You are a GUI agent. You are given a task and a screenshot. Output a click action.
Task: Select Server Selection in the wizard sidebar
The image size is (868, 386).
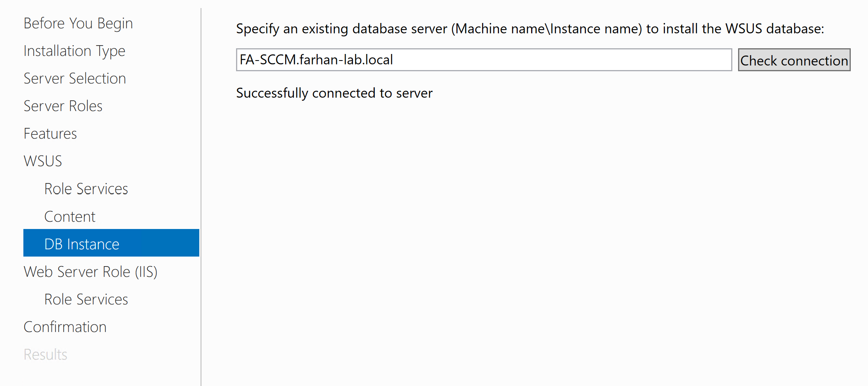[x=75, y=79]
